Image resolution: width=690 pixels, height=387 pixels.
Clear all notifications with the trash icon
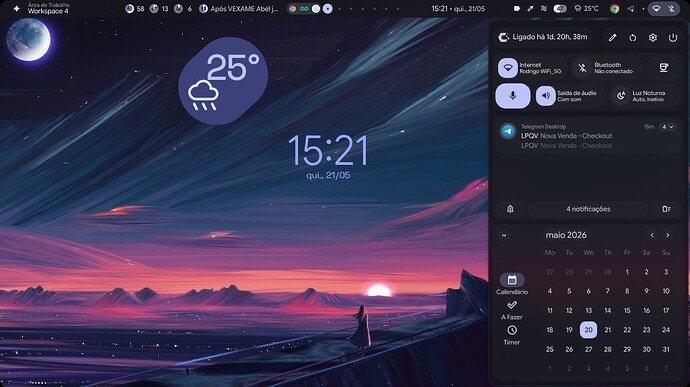pyautogui.click(x=666, y=209)
